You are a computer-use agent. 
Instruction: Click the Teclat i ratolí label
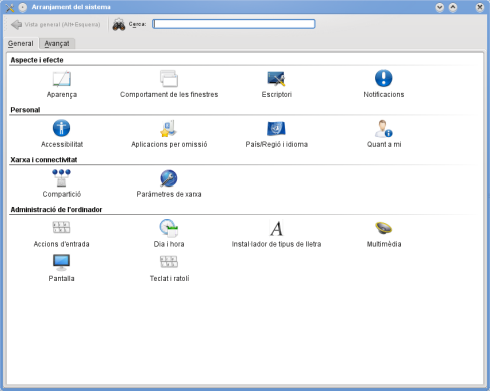169,278
